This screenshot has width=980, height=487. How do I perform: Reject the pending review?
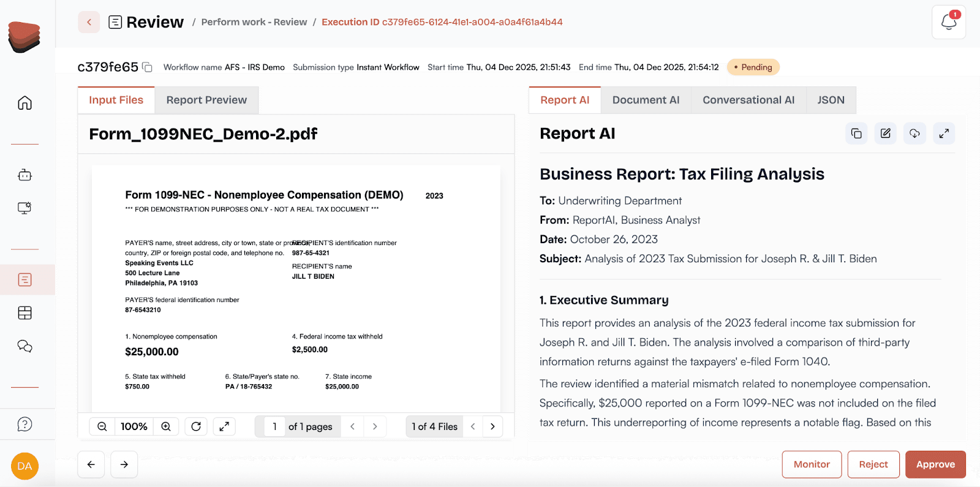873,464
